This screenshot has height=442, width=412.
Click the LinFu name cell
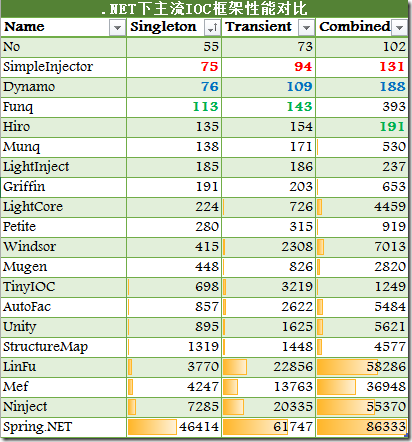coord(64,367)
